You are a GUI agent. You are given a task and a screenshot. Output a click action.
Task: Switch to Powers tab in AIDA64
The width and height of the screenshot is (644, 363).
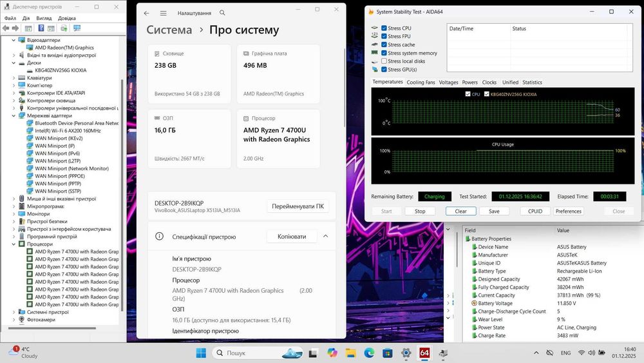(x=470, y=83)
